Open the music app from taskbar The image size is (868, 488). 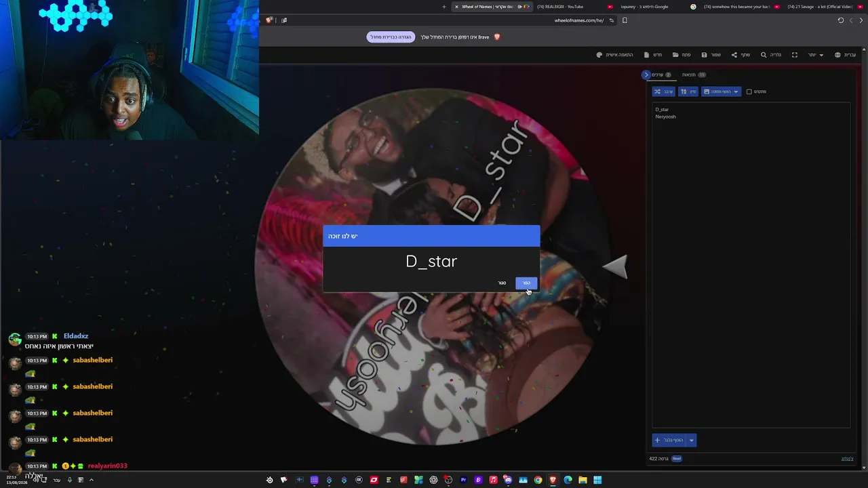493,480
